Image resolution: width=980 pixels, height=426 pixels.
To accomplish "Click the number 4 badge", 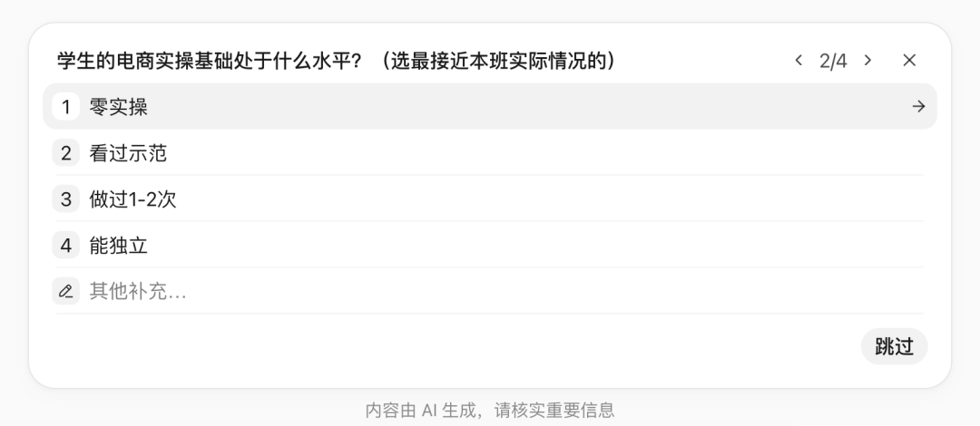I will pos(65,245).
